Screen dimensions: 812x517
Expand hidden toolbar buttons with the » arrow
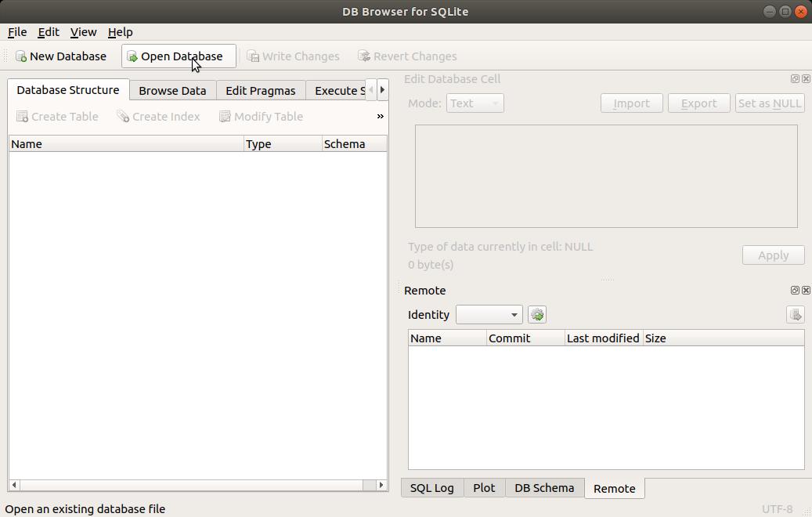[x=380, y=116]
